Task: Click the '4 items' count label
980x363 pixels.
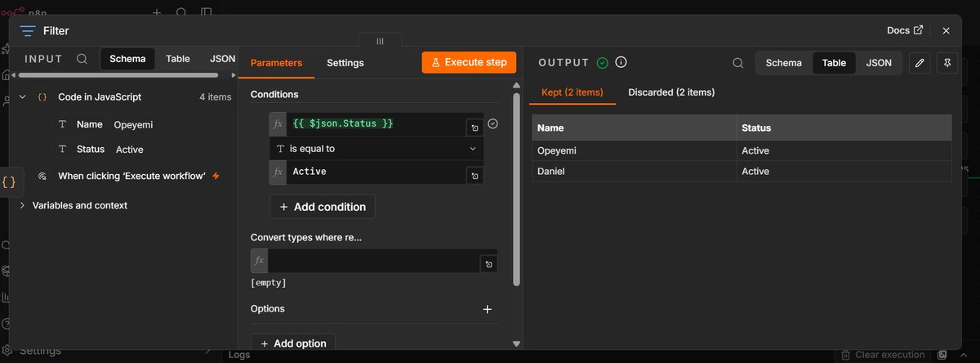Action: pyautogui.click(x=216, y=96)
